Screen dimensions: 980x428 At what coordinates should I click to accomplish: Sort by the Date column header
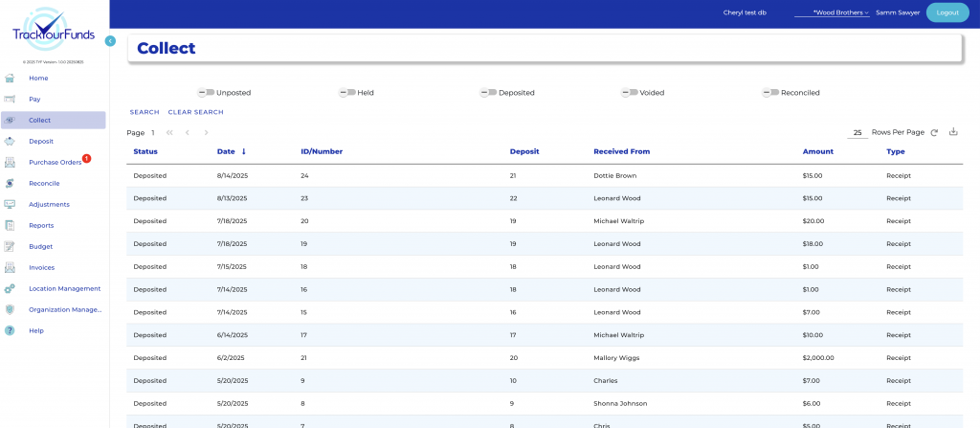coord(226,151)
